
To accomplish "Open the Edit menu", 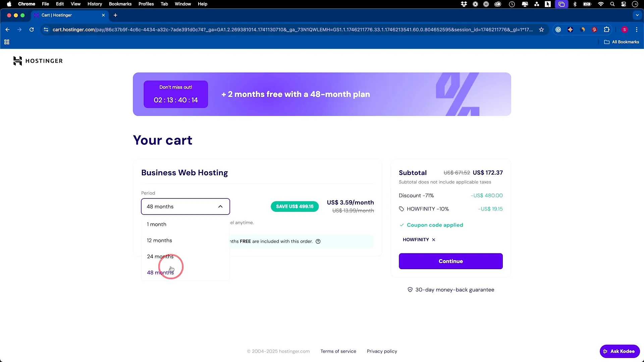I will pos(60,4).
